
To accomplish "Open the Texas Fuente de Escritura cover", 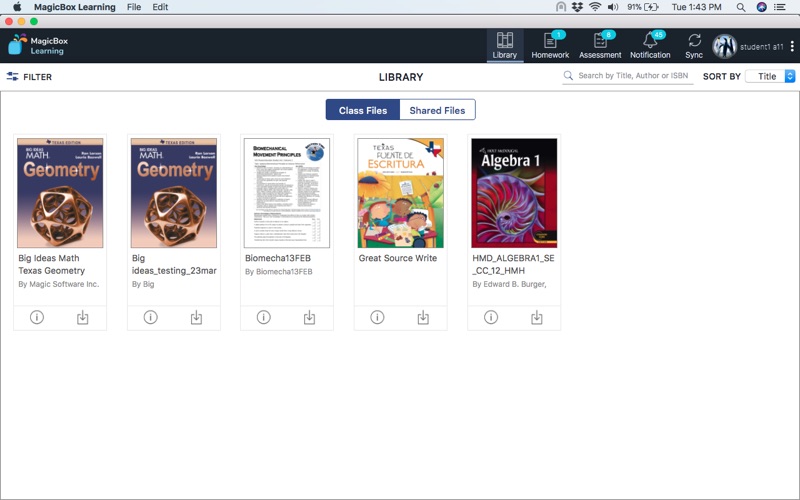I will coord(401,193).
